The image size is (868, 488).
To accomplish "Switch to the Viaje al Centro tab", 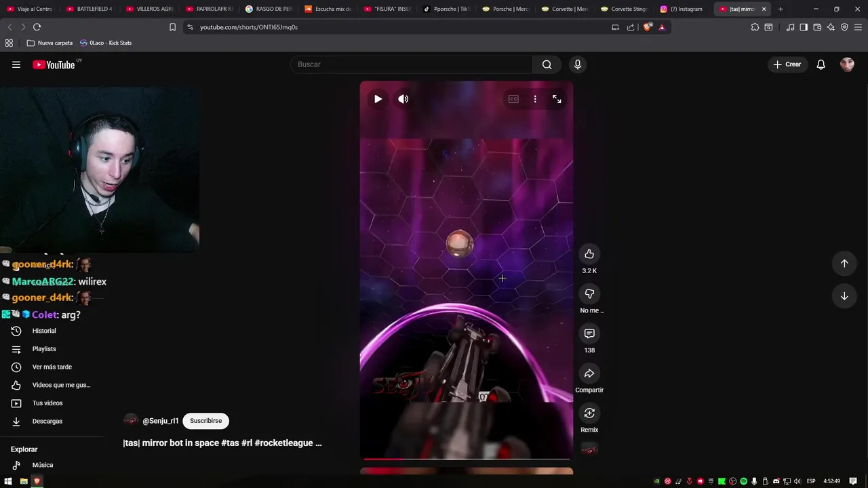I will [x=31, y=9].
